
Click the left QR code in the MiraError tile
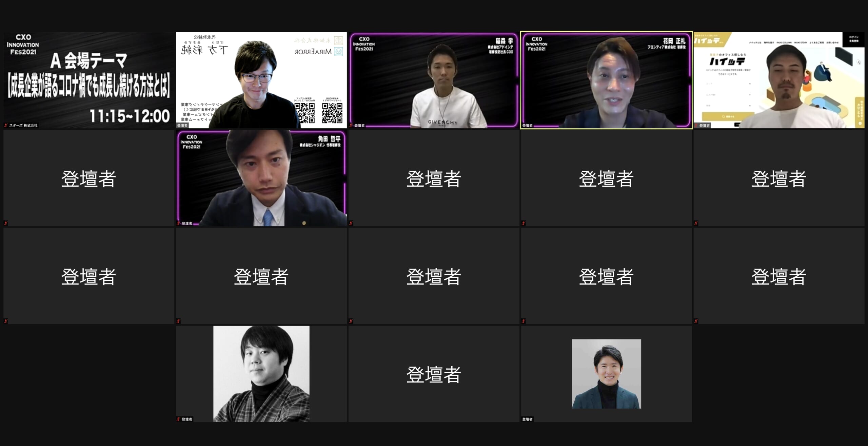(x=304, y=113)
